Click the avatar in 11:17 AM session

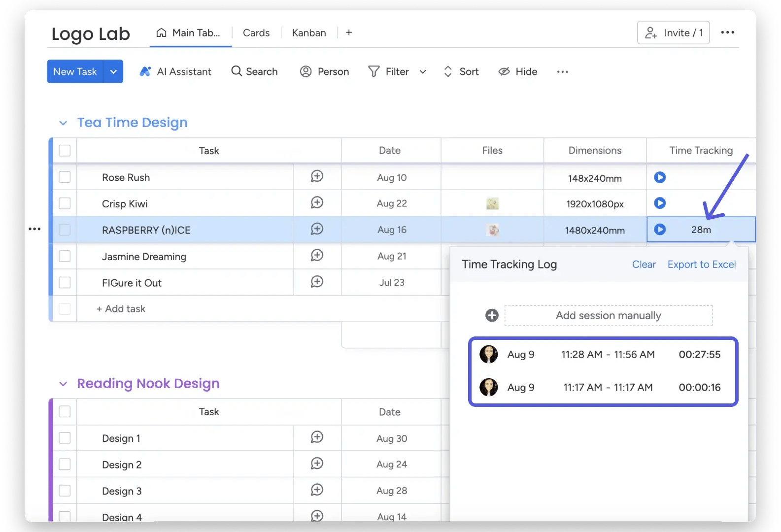click(489, 387)
